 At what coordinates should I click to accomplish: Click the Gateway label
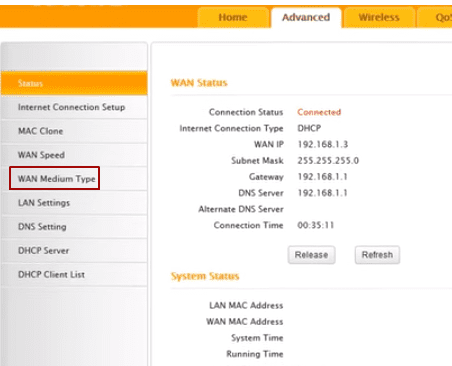(x=266, y=177)
